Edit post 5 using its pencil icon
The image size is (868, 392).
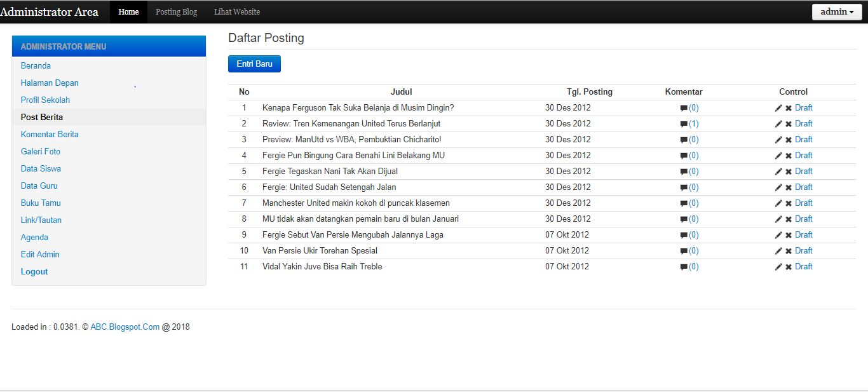[778, 172]
